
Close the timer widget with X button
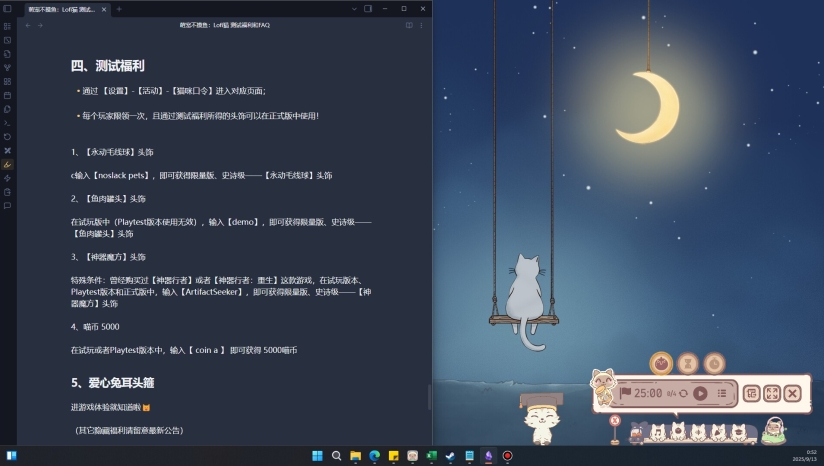click(x=792, y=393)
